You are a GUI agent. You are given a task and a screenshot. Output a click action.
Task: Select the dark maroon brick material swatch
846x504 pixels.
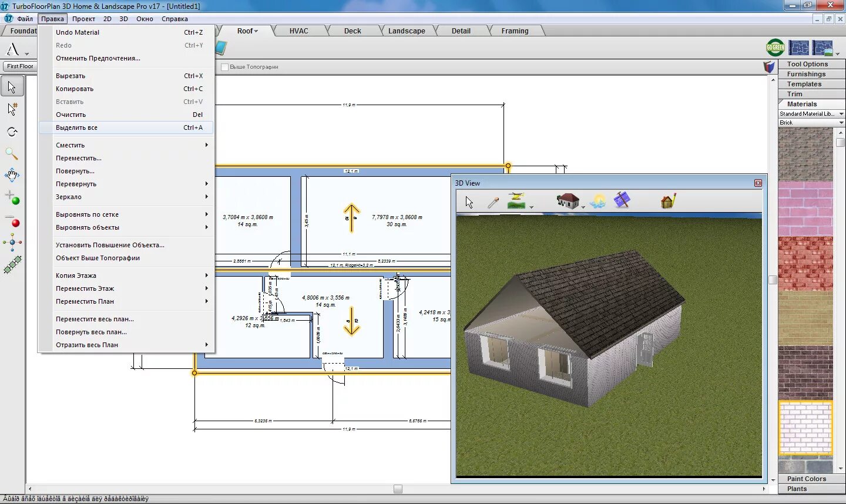click(805, 373)
